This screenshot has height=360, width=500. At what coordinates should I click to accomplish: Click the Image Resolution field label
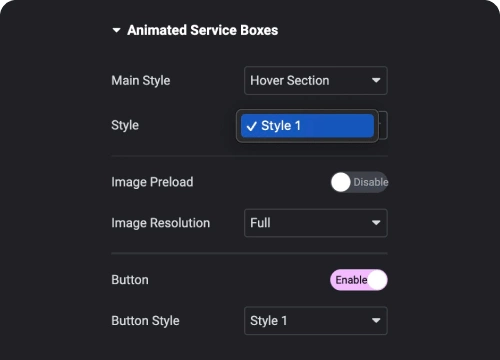(x=161, y=223)
